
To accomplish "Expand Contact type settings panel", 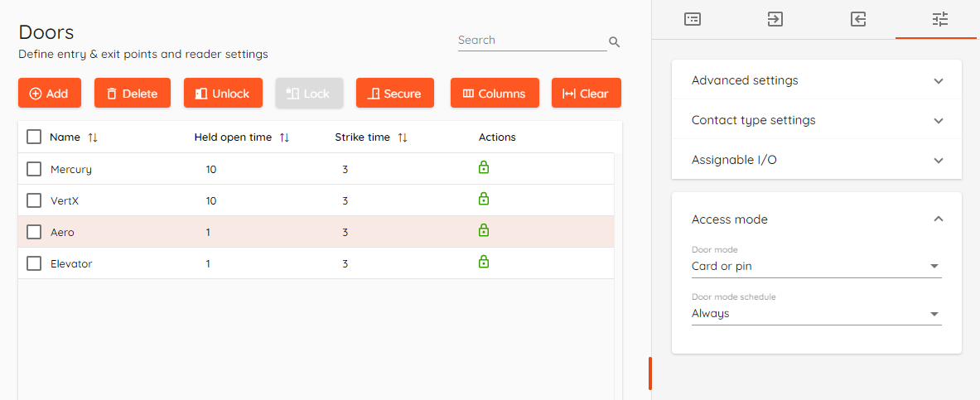I will [x=816, y=120].
